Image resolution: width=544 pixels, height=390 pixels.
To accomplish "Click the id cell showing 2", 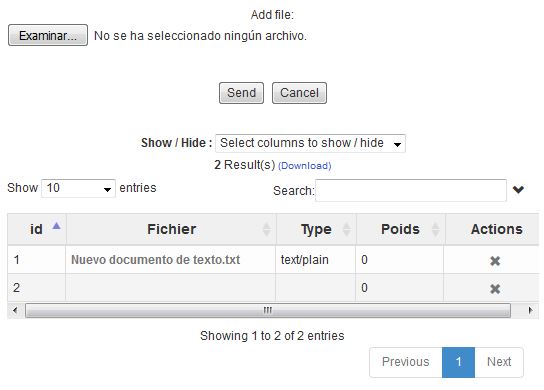I will tap(36, 288).
